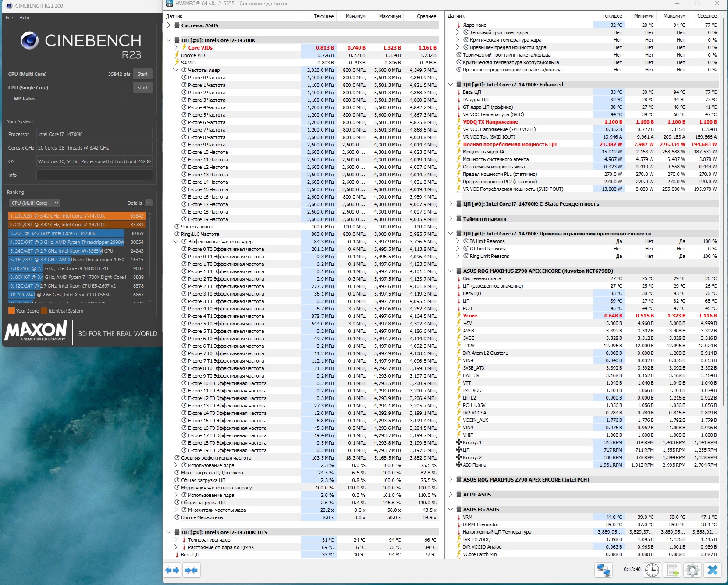Collapse the Частоты ядер group
The image size is (728, 585).
click(x=176, y=70)
